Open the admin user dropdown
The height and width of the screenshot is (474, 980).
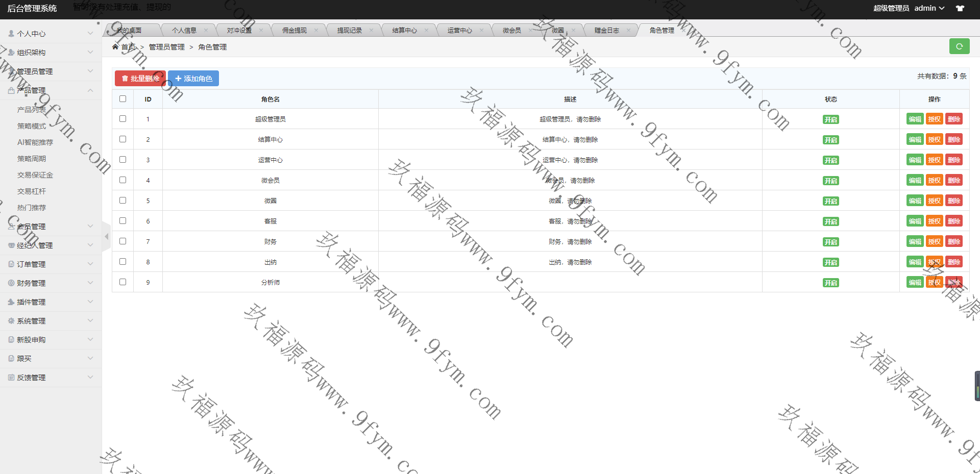(x=929, y=8)
